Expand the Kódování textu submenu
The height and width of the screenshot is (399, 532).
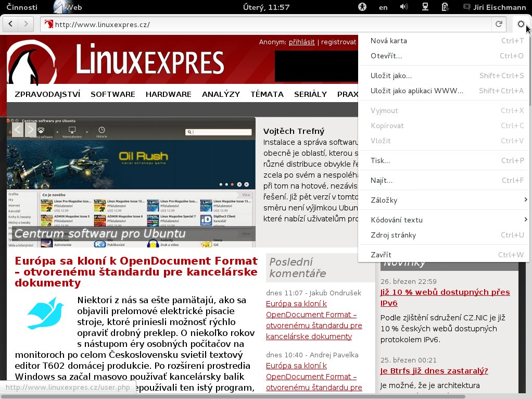click(x=444, y=220)
